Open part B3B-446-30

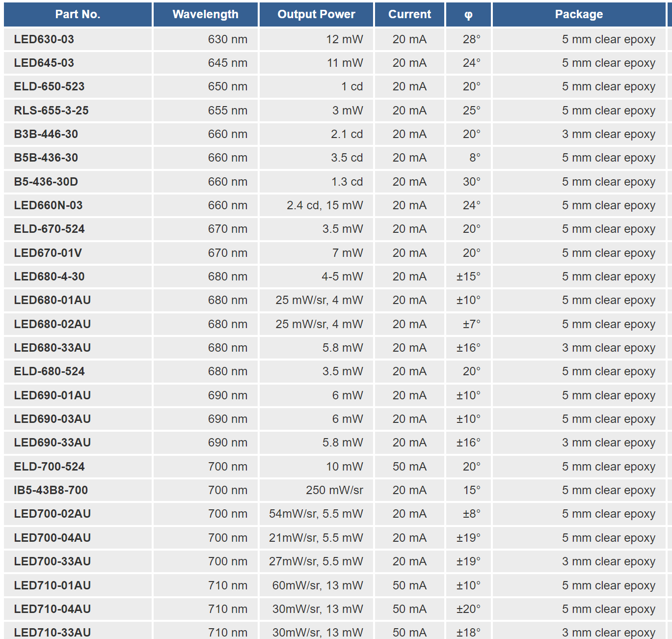[x=46, y=134]
